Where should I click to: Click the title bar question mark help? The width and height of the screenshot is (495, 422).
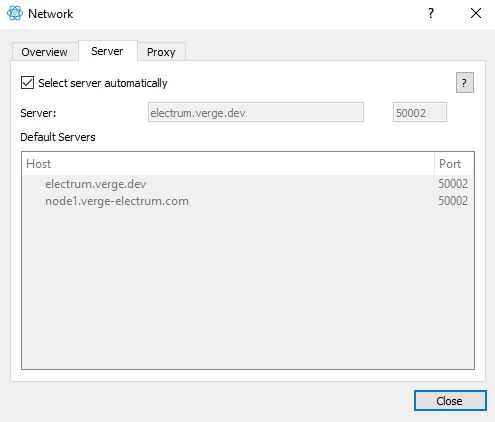tap(431, 13)
